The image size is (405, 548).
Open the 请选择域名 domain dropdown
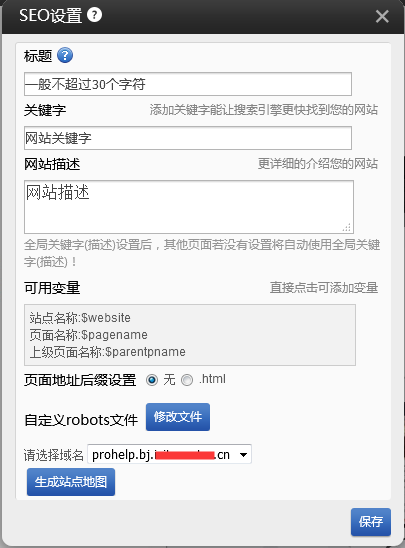point(169,454)
